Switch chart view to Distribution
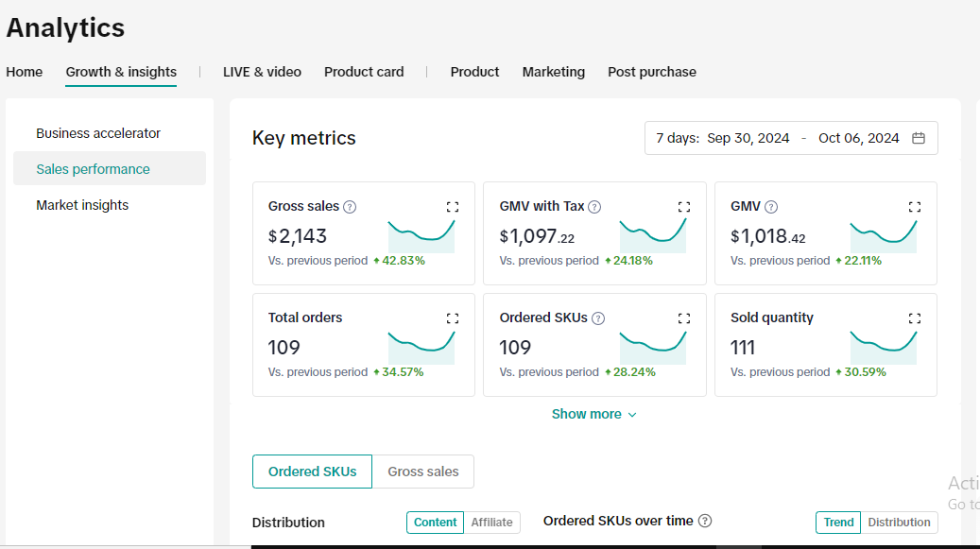 coord(899,523)
